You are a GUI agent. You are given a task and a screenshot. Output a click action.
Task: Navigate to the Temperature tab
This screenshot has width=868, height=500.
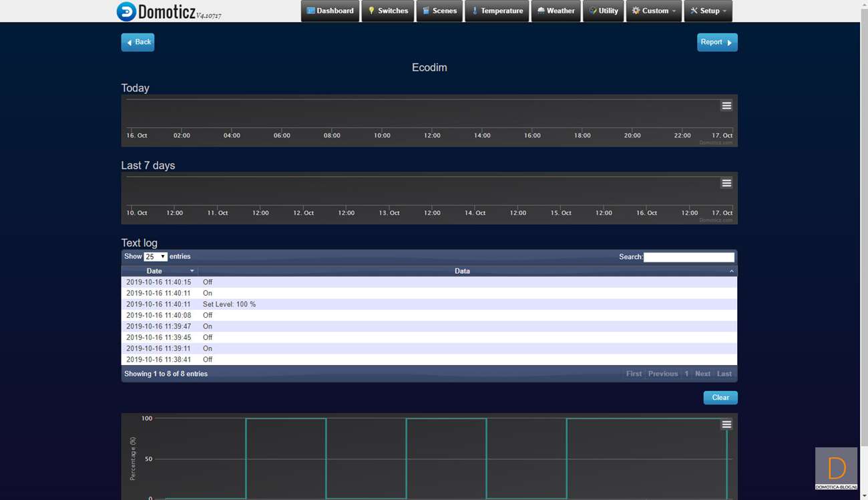tap(497, 11)
